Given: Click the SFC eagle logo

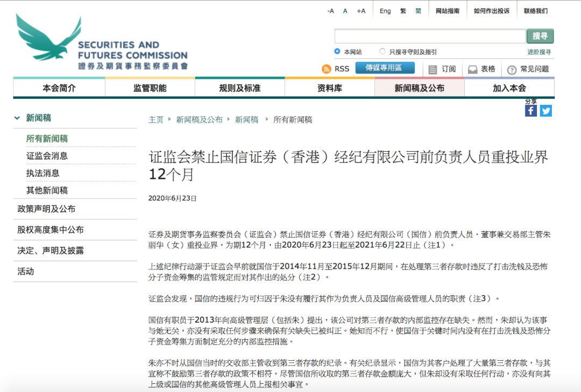Looking at the screenshot, I should pos(48,37).
